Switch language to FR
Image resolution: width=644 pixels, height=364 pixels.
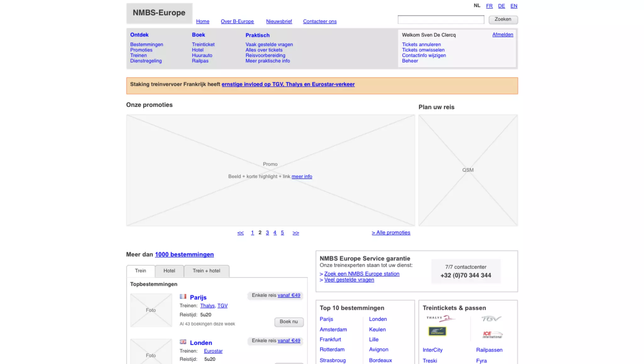pos(489,6)
